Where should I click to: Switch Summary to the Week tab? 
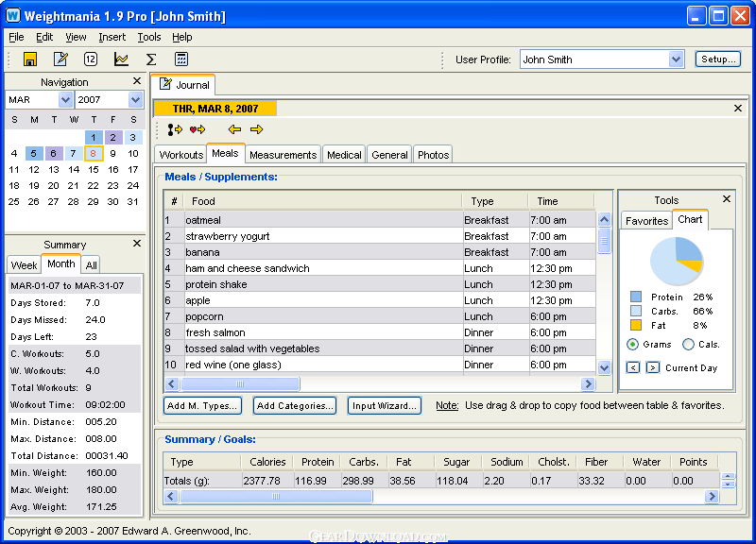(25, 265)
